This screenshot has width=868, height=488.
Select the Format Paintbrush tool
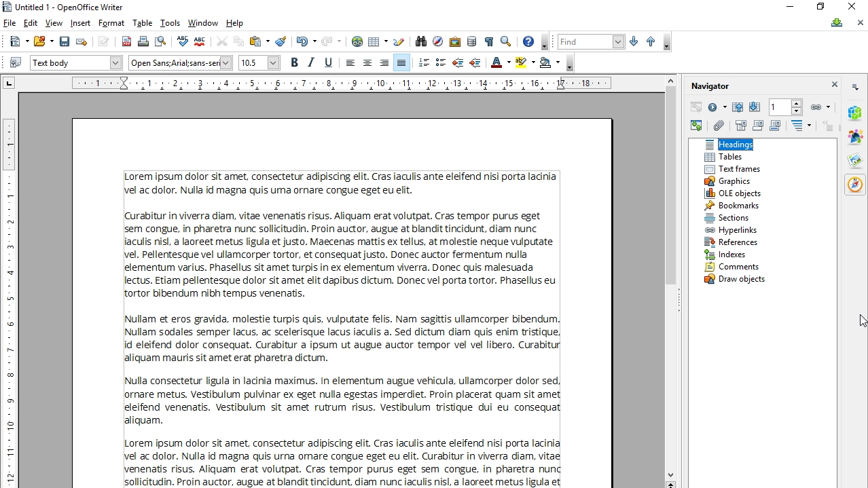pos(281,41)
